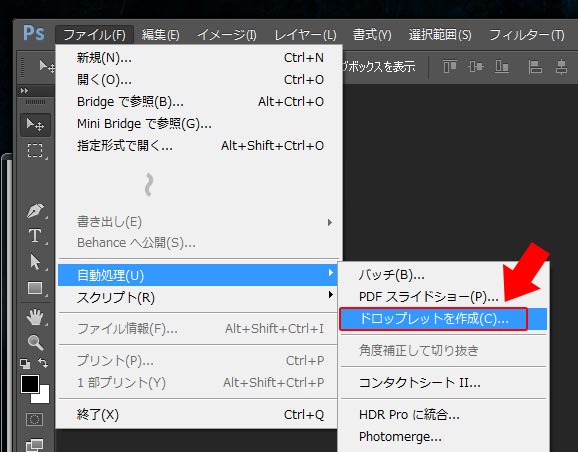Select the Horizontal Type tool

[x=35, y=236]
